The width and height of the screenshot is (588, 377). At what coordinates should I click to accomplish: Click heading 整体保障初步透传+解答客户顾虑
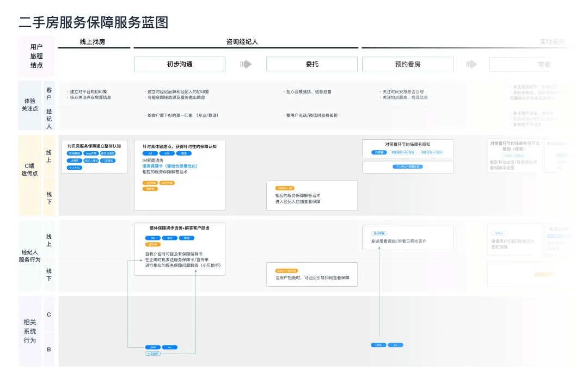(180, 228)
